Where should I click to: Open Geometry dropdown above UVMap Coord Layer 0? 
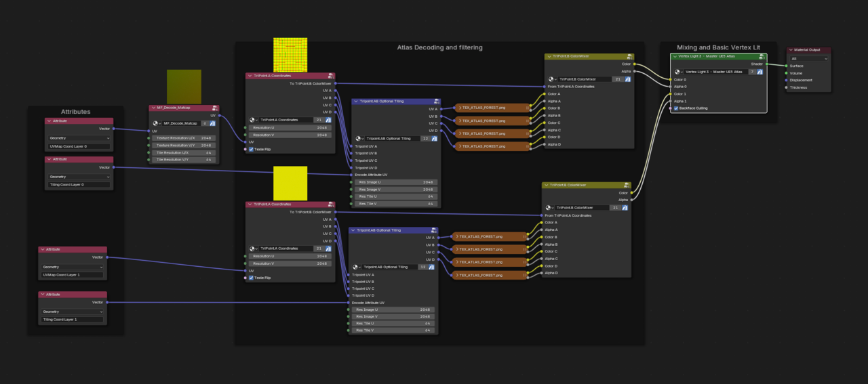point(78,138)
